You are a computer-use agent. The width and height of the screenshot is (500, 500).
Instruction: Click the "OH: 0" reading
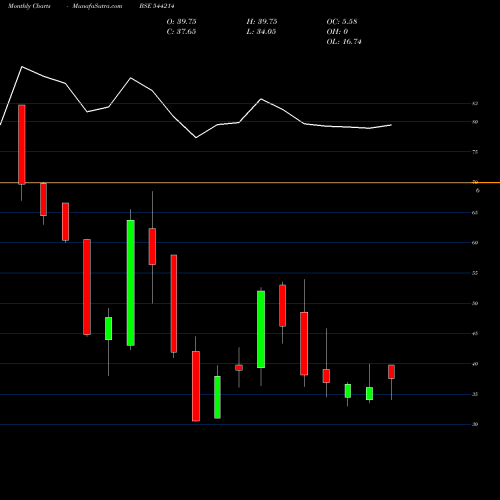337,32
